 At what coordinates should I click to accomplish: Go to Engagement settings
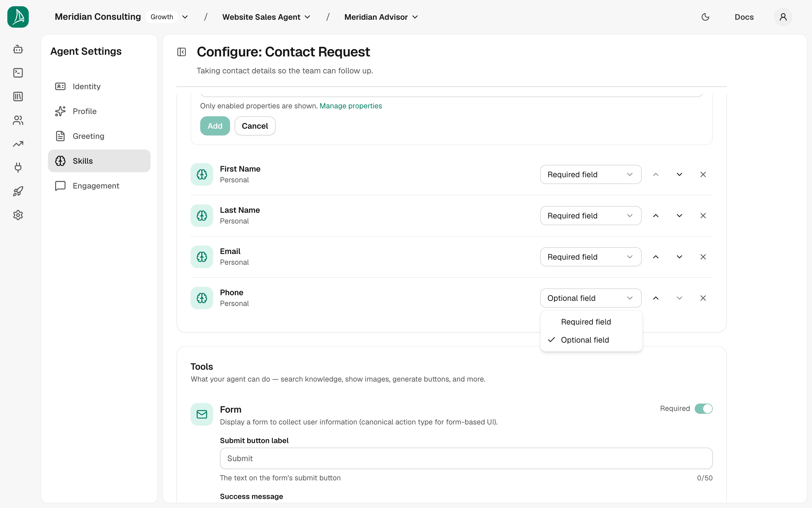(x=99, y=186)
